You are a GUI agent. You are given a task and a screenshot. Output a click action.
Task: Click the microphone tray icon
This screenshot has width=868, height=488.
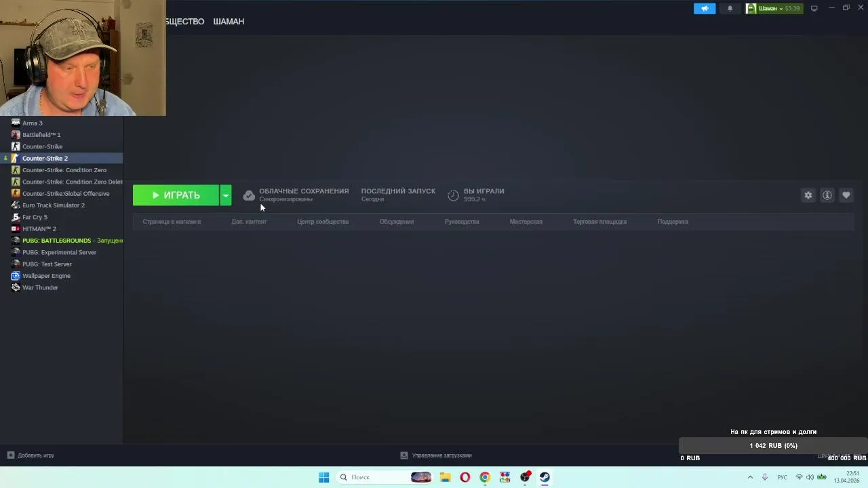pyautogui.click(x=765, y=477)
